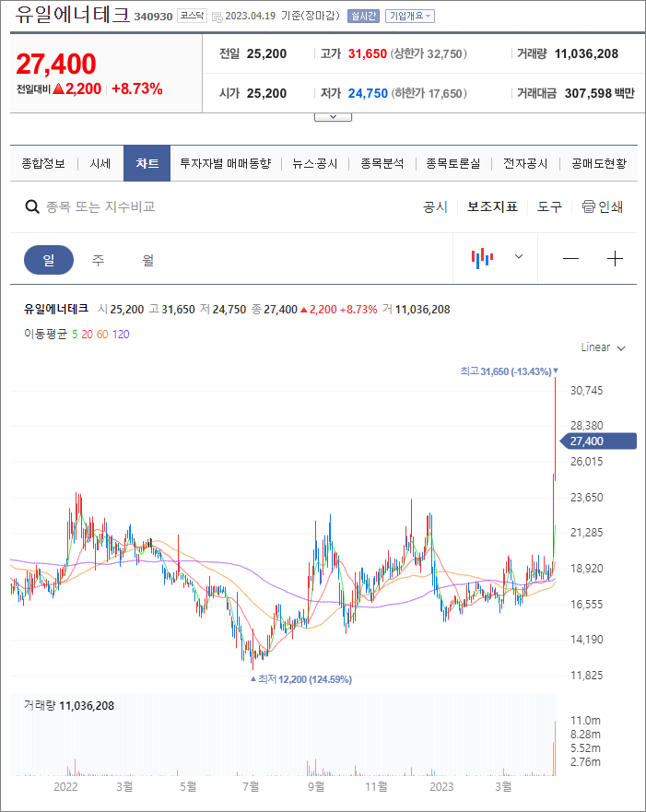Screen dimensions: 646x812
Task: Click the 60-day moving average label
Action: [x=102, y=335]
